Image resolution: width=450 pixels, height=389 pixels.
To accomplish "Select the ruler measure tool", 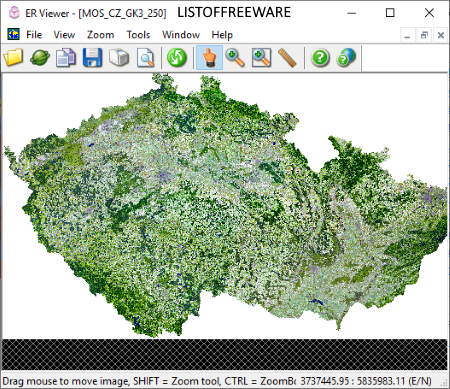I will pos(287,58).
